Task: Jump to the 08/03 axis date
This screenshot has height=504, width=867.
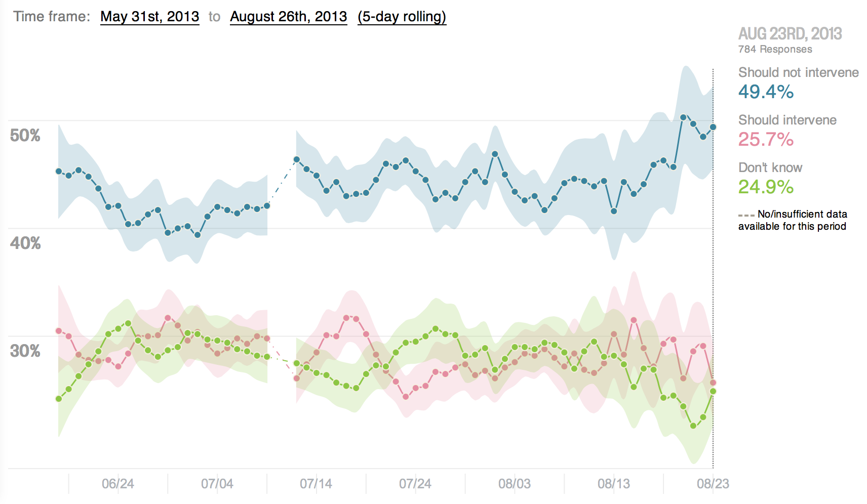Action: pyautogui.click(x=515, y=484)
